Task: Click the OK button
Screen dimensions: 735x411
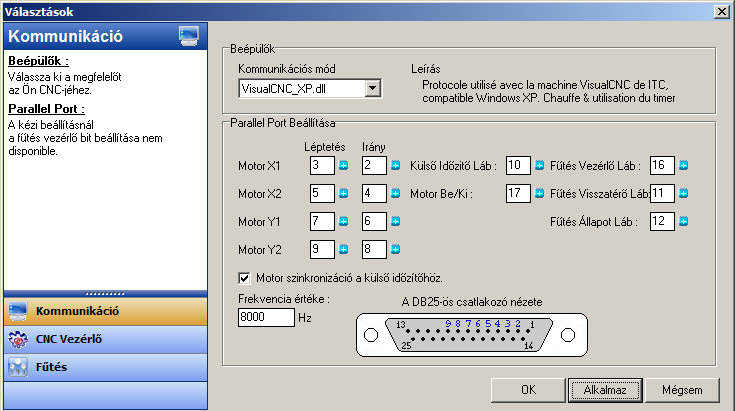Action: tap(528, 390)
